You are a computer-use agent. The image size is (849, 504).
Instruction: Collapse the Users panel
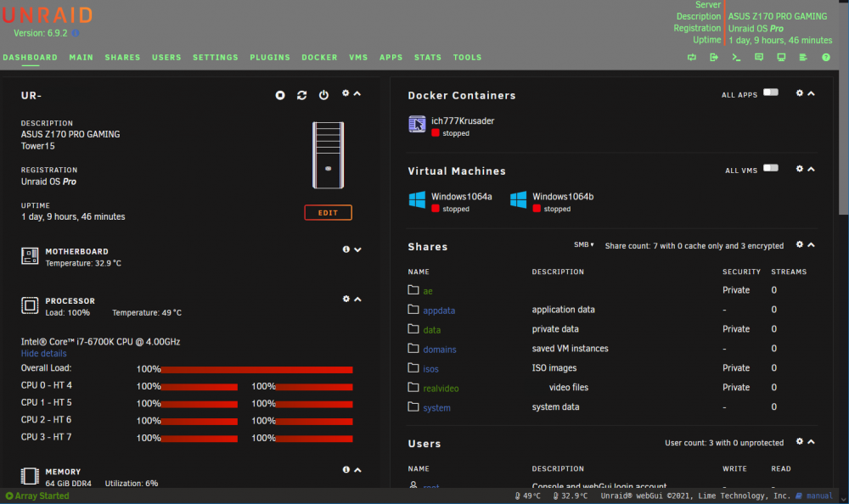tap(811, 442)
